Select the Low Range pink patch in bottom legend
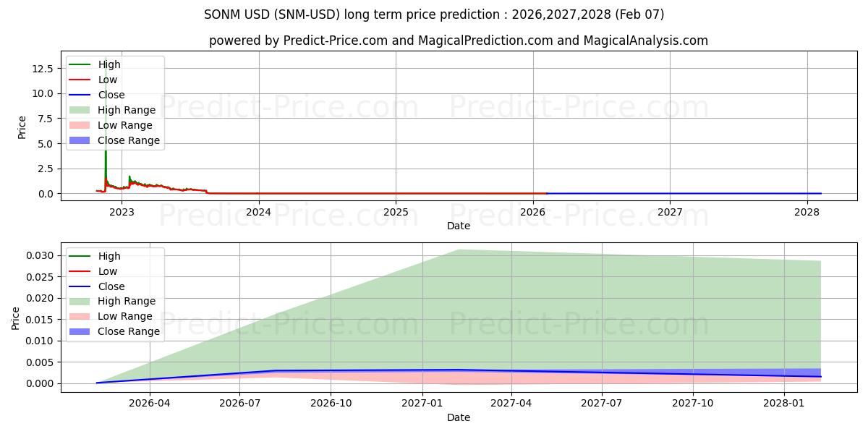This screenshot has width=868, height=434. click(x=80, y=317)
